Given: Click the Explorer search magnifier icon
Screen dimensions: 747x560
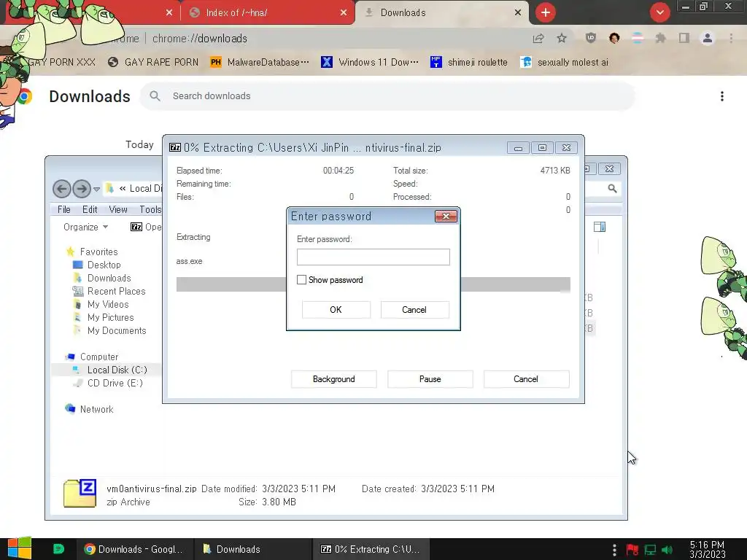Looking at the screenshot, I should coord(612,189).
